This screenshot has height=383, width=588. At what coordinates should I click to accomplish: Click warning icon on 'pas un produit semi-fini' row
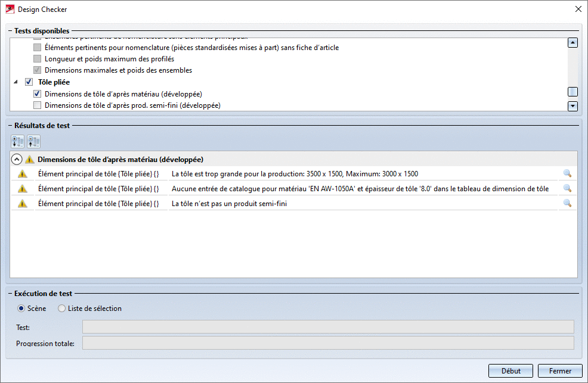(x=23, y=204)
